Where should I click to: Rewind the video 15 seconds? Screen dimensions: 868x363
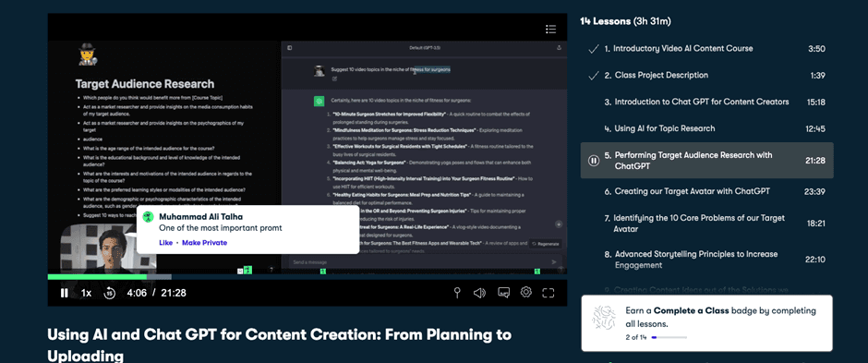point(110,293)
